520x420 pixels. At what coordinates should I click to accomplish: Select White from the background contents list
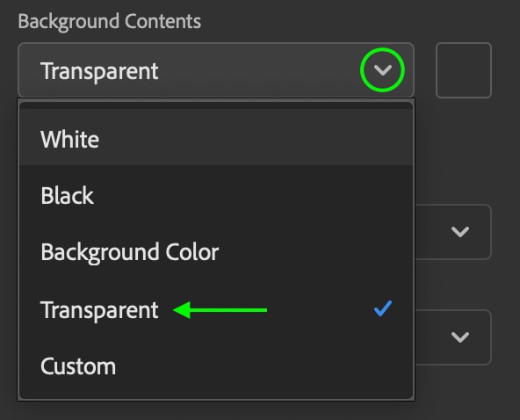(x=216, y=139)
